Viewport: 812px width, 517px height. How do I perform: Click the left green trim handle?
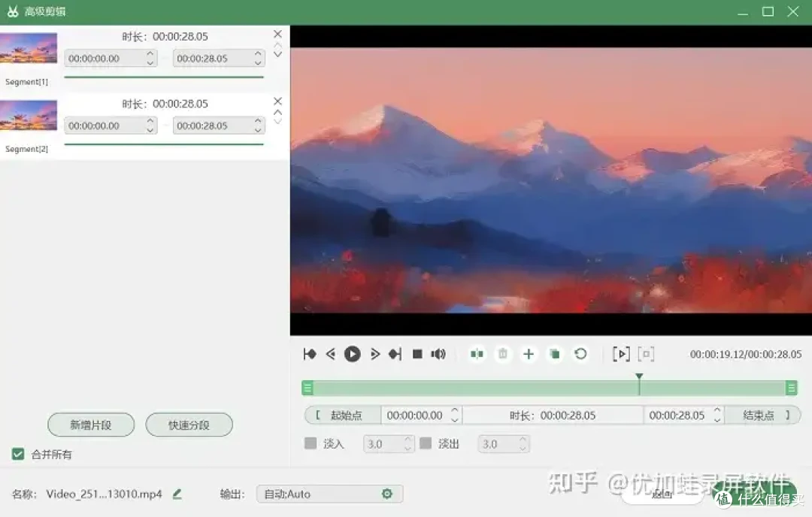[x=308, y=388]
